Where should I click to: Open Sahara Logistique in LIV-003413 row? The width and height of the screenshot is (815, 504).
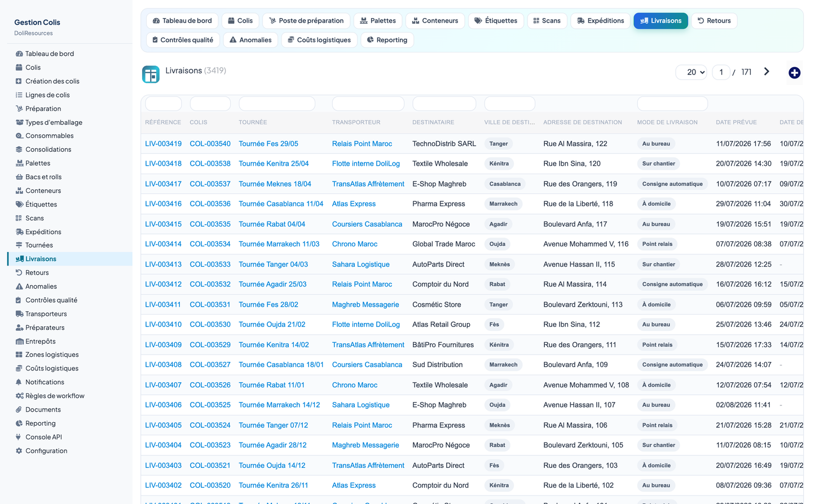point(360,264)
